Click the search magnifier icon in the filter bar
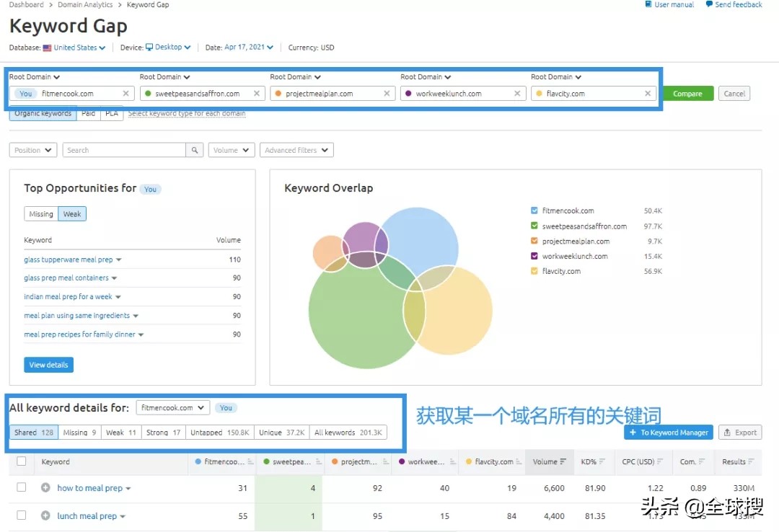 [x=195, y=150]
